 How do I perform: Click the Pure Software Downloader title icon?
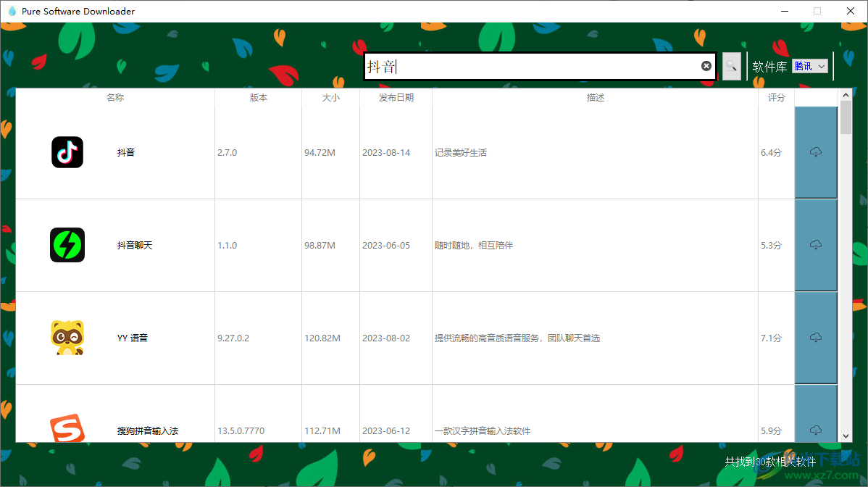tap(12, 11)
